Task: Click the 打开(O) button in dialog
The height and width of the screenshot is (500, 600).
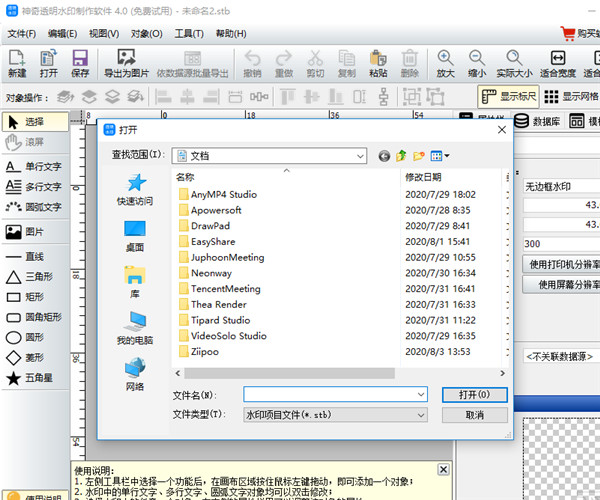Action: pos(474,395)
